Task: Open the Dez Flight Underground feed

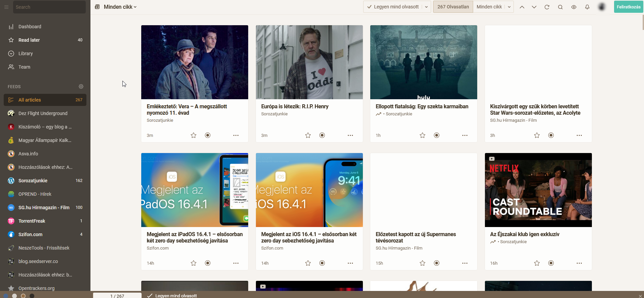Action: click(x=45, y=113)
